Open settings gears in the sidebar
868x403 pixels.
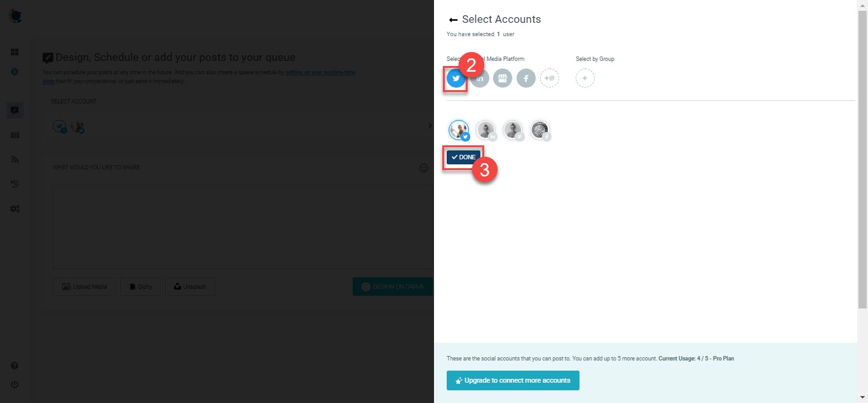point(15,208)
